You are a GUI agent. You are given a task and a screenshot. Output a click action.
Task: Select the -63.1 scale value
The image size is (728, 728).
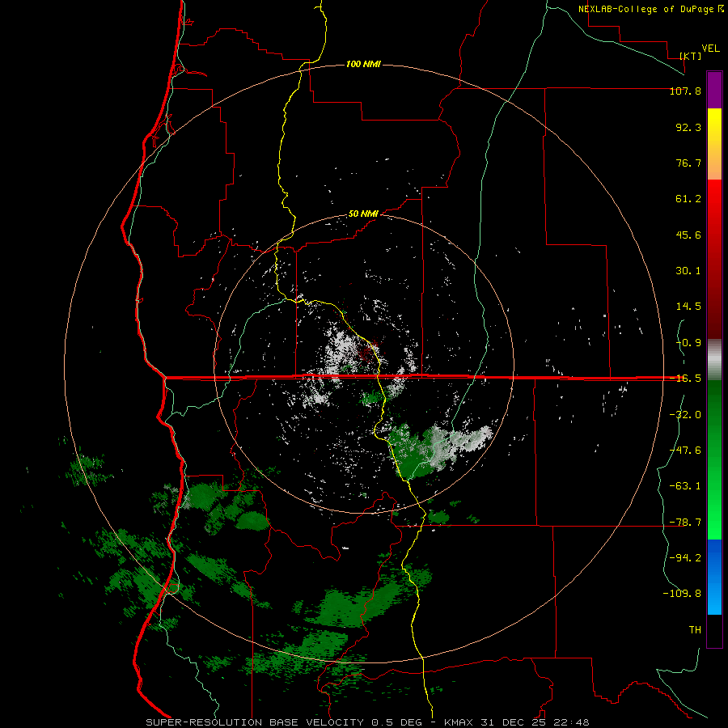click(x=685, y=486)
